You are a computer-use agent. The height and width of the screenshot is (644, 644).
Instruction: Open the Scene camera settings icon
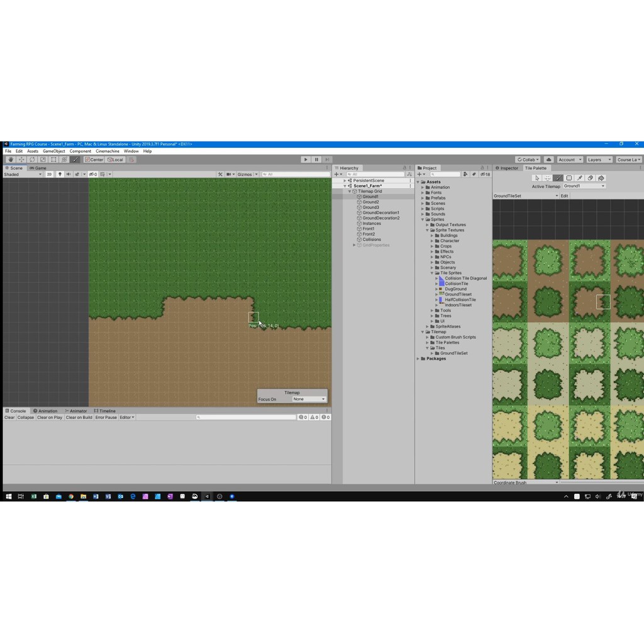tap(230, 174)
